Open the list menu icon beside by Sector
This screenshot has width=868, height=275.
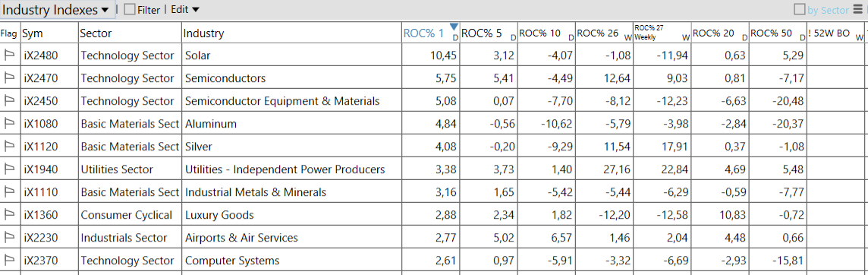(x=857, y=9)
